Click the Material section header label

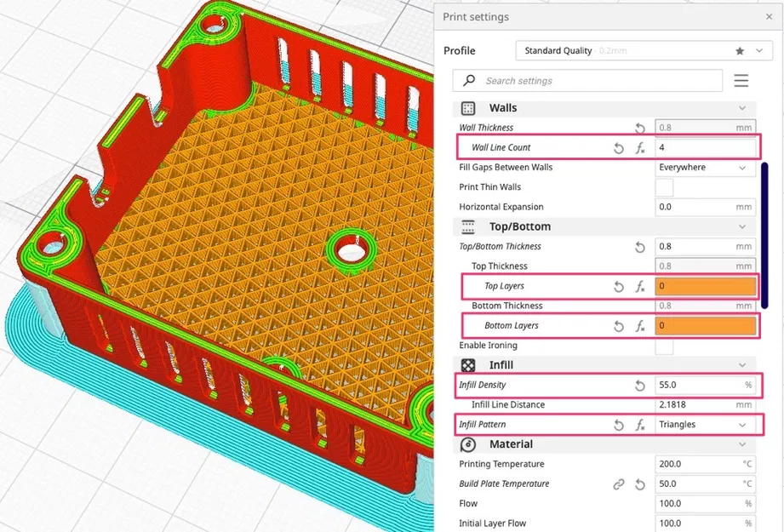(511, 444)
